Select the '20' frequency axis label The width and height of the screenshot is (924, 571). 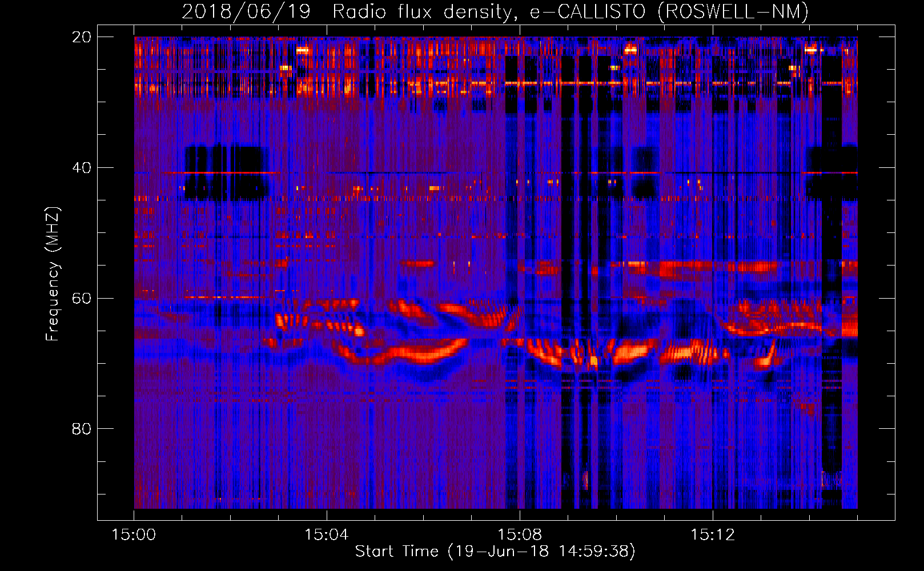[x=81, y=37]
